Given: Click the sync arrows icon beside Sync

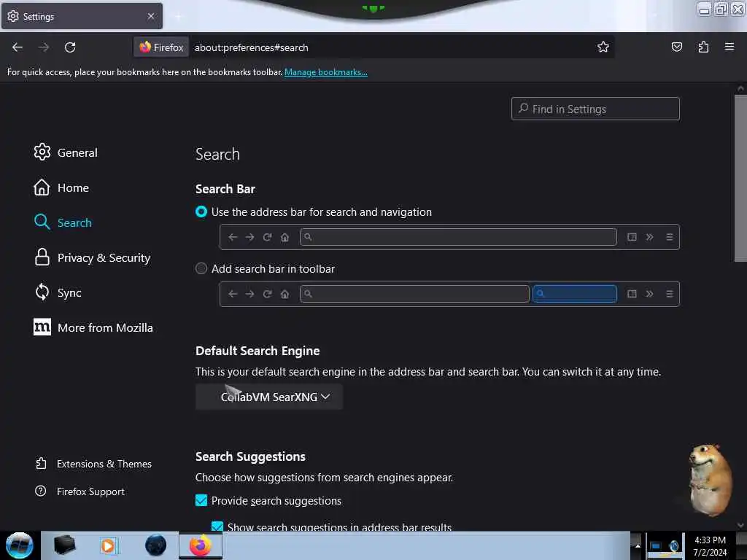Looking at the screenshot, I should pyautogui.click(x=42, y=292).
